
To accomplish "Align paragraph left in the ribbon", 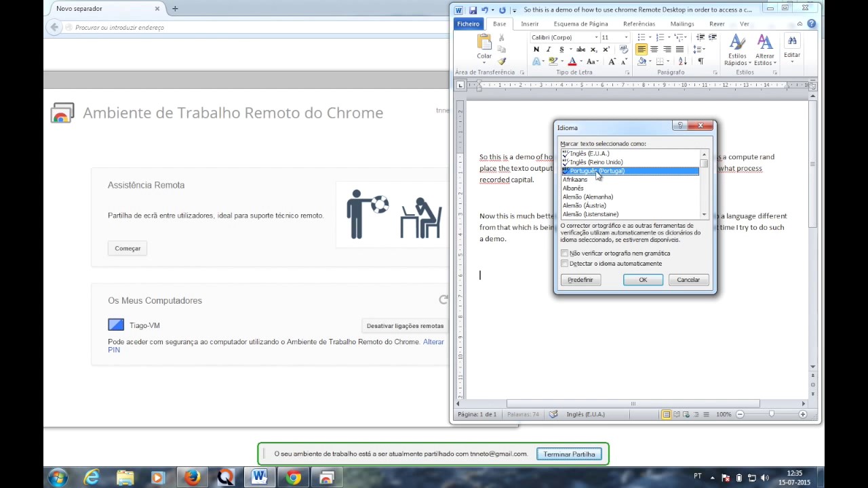I will coord(642,49).
